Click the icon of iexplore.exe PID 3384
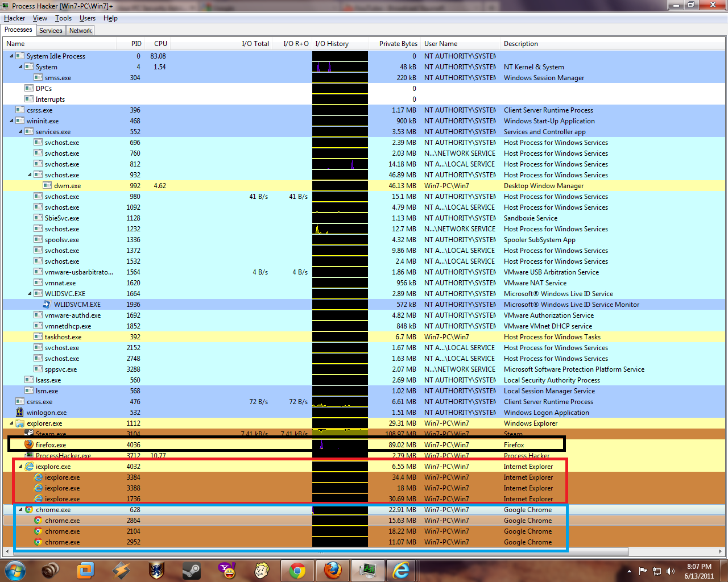728x582 pixels. tap(38, 477)
